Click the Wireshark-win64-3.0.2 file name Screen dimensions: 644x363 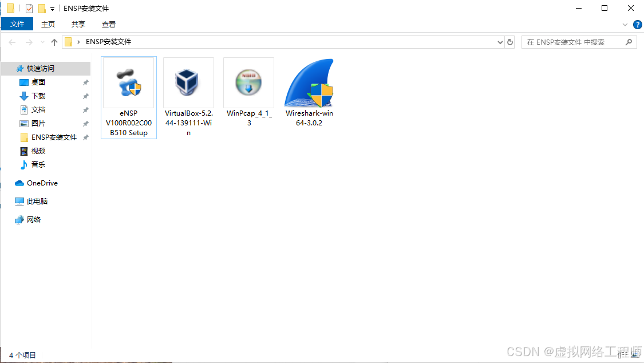309,118
